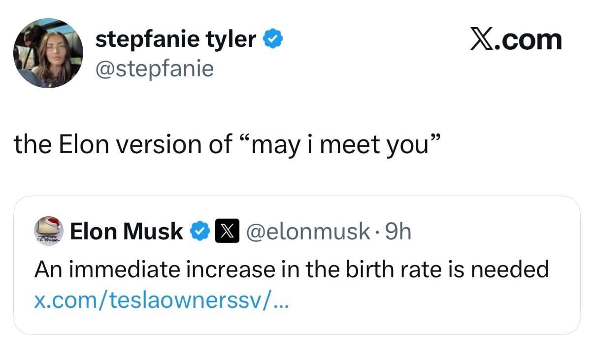Click stepfanie tyler's blue verified badge
594x364 pixels.
(272, 39)
